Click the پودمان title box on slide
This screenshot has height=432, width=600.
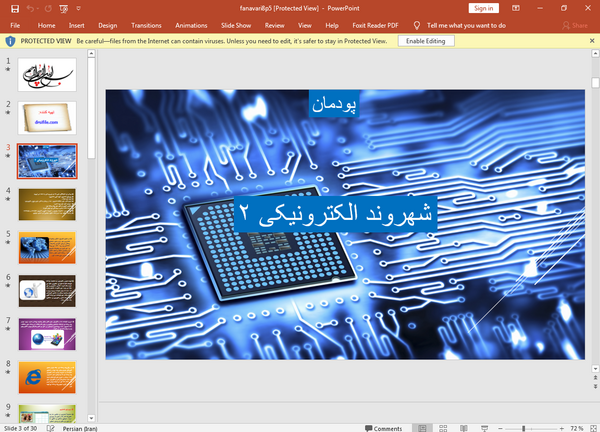(x=334, y=104)
